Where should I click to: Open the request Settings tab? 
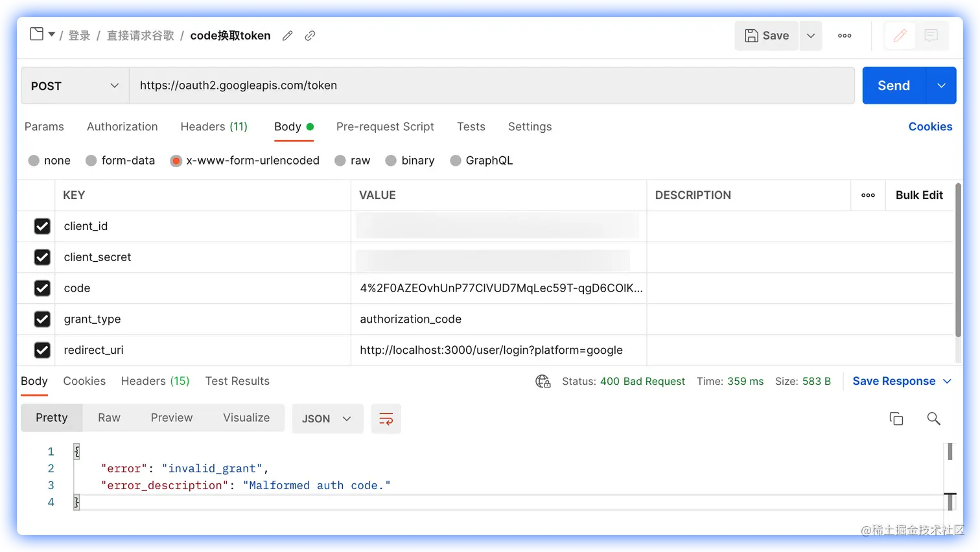pos(530,126)
